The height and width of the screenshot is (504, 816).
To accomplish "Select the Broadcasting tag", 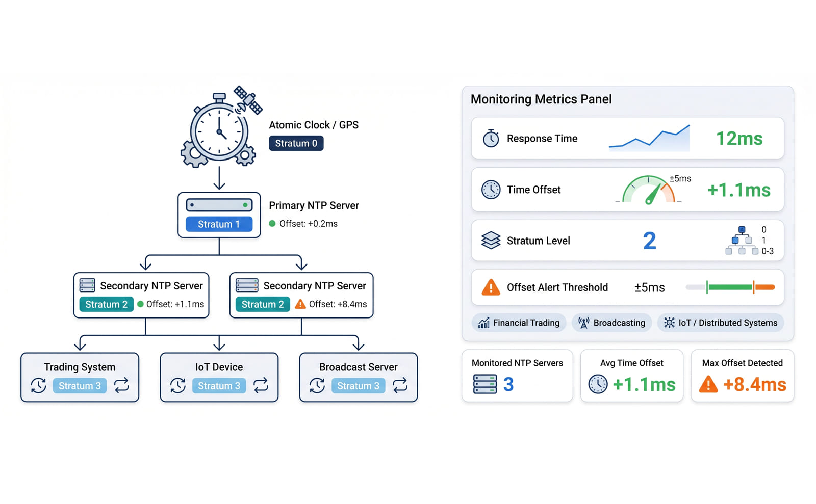I will tap(611, 323).
